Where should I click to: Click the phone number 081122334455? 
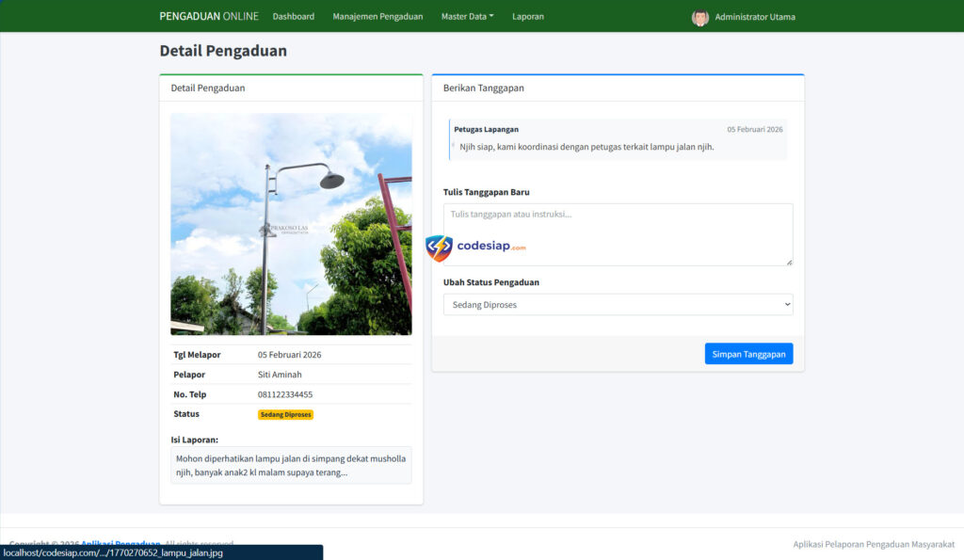click(x=285, y=394)
